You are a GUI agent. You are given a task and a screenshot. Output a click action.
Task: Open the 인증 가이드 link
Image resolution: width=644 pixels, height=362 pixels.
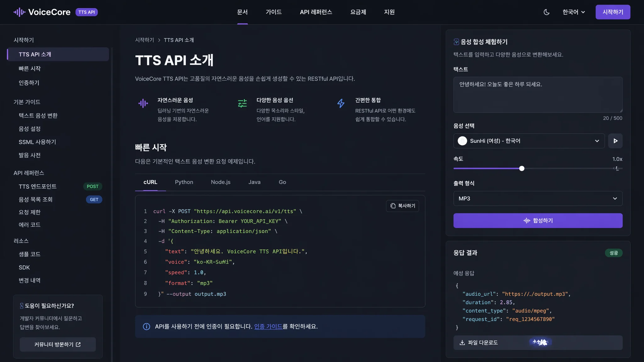pos(268,326)
